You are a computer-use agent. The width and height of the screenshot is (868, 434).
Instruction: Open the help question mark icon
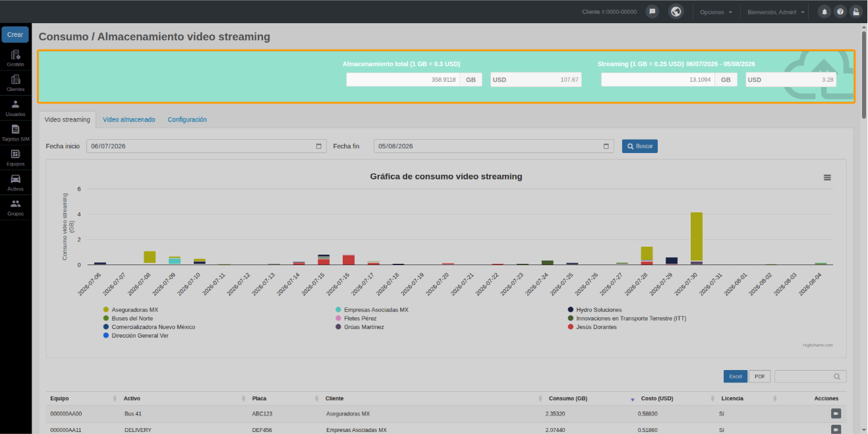[x=840, y=12]
